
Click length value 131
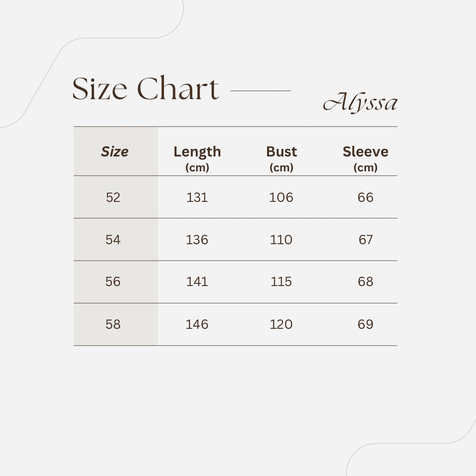tap(197, 197)
